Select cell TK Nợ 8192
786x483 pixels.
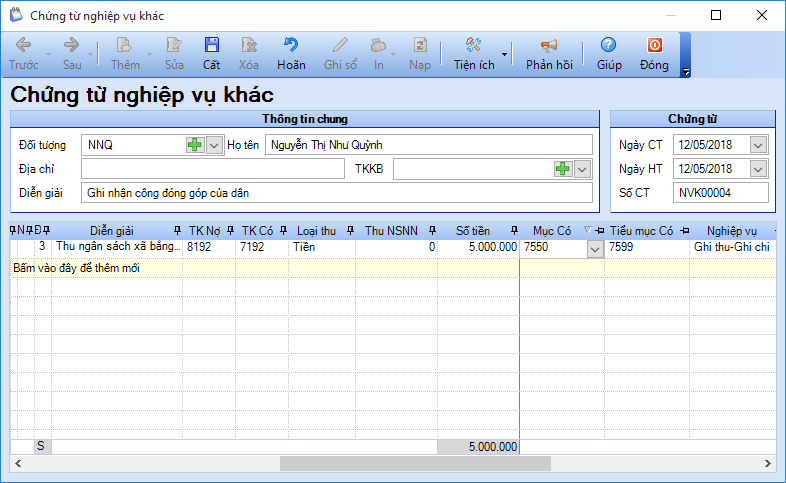209,247
